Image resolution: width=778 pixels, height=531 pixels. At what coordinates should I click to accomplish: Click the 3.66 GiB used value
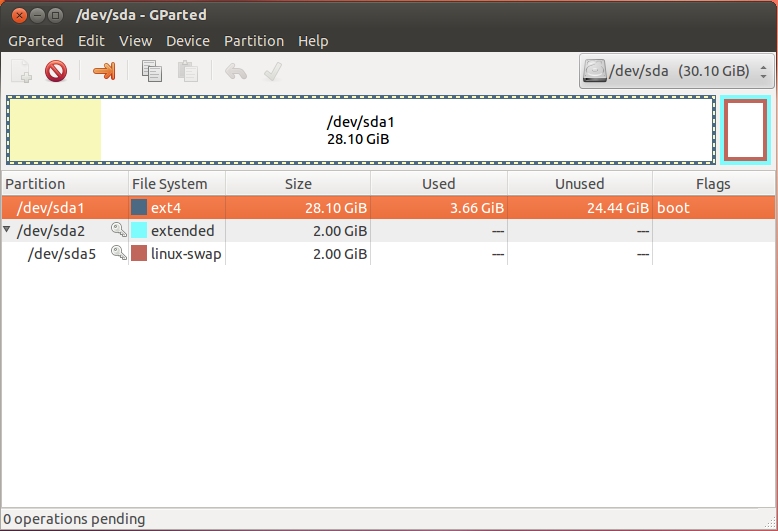[477, 207]
